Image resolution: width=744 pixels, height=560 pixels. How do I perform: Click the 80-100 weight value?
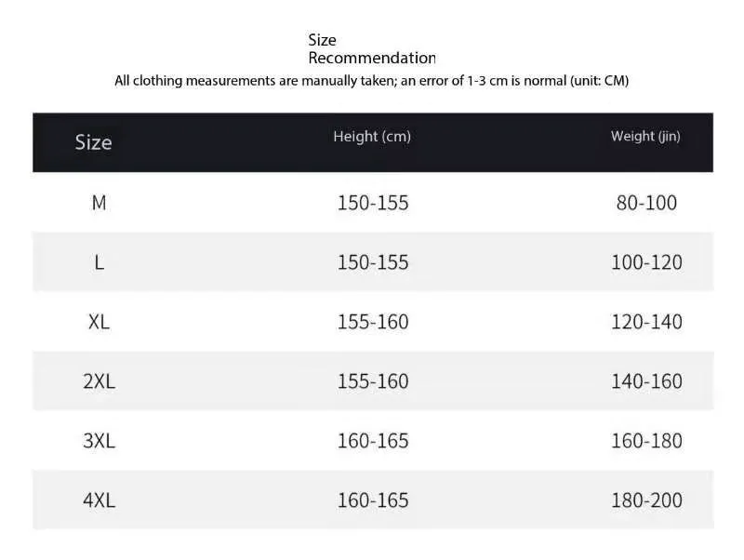(x=646, y=203)
